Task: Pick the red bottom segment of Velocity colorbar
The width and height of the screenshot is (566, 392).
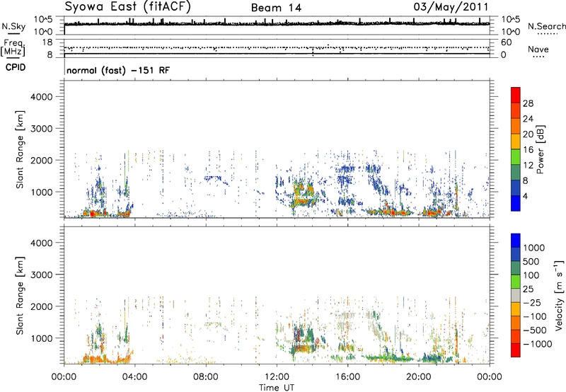Action: point(516,350)
